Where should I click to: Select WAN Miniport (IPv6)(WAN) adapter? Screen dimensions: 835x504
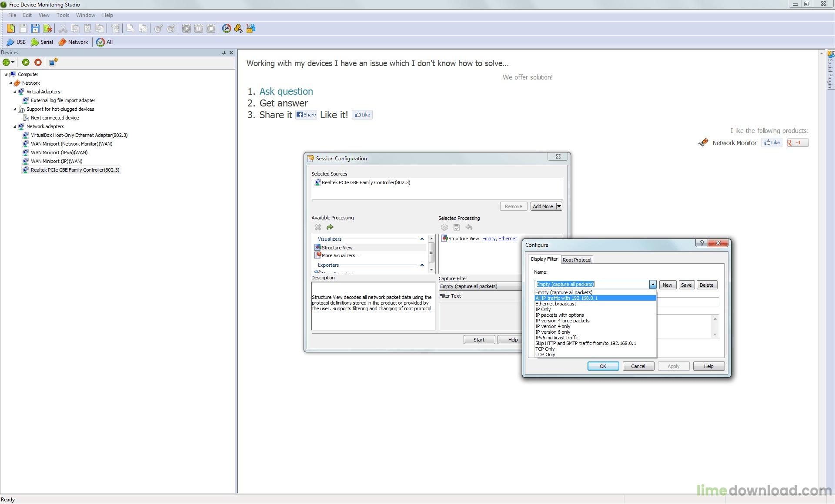(59, 153)
